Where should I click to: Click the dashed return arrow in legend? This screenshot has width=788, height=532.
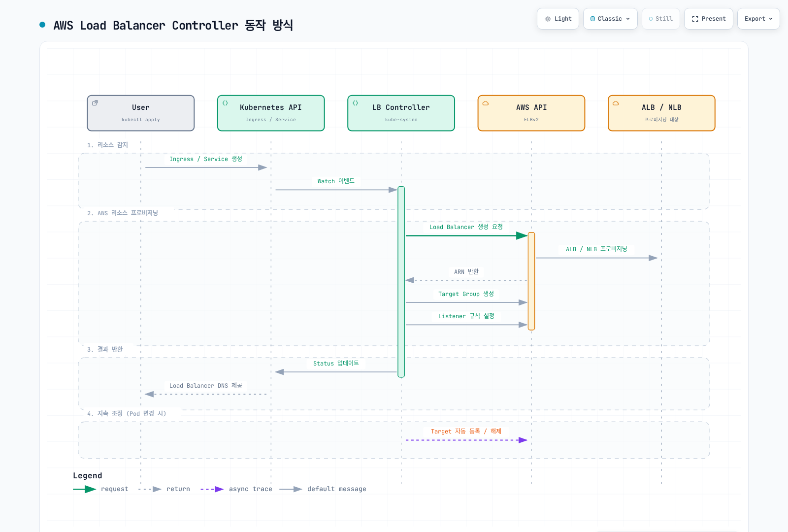pyautogui.click(x=150, y=489)
